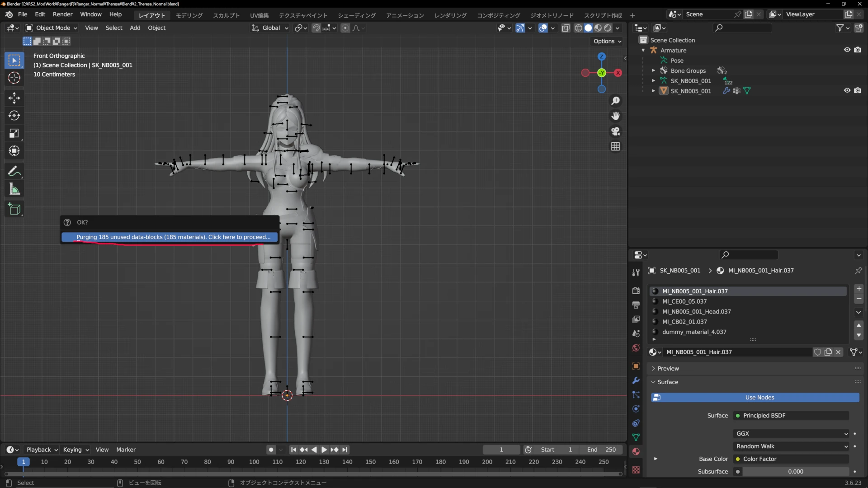Image resolution: width=868 pixels, height=488 pixels.
Task: Pick the Add Cube tool
Action: tap(14, 209)
